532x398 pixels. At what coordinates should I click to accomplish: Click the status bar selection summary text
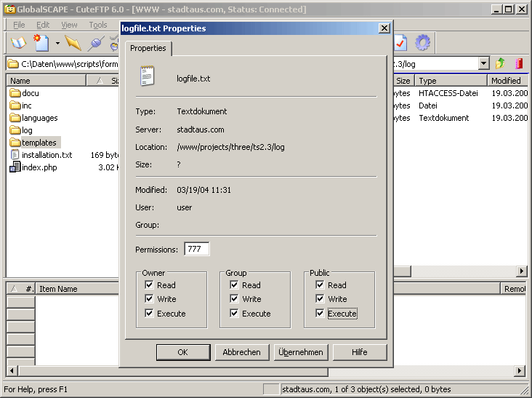366,389
